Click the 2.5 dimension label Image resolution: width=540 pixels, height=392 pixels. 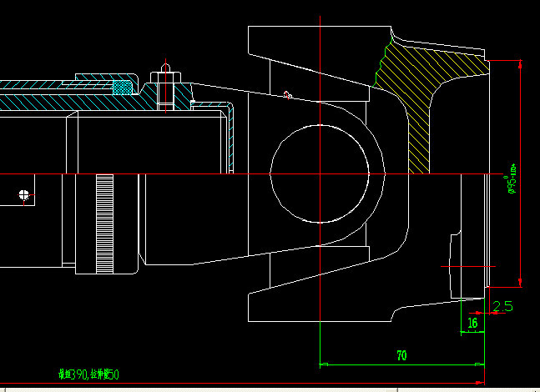click(x=502, y=306)
